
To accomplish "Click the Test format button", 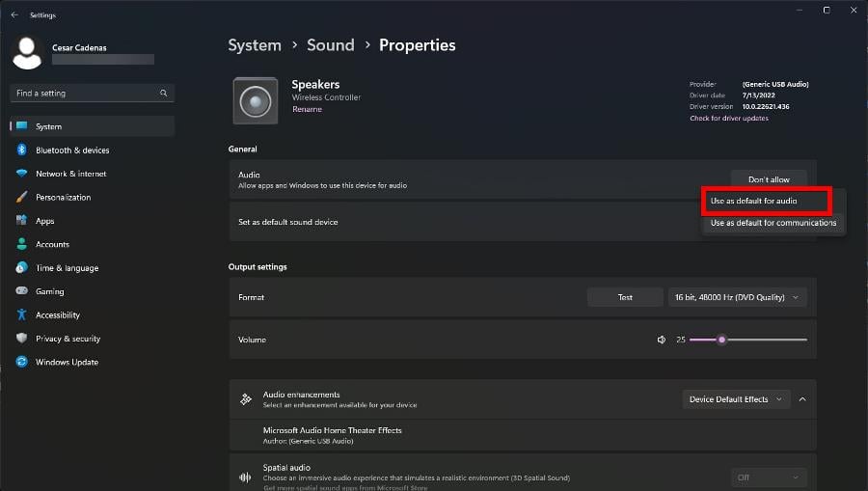I will pos(625,297).
